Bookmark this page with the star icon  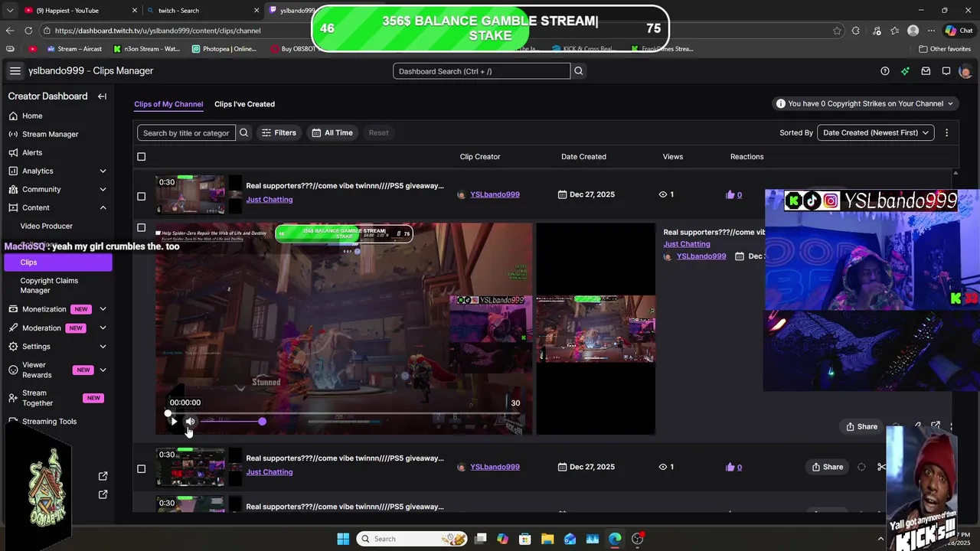pyautogui.click(x=837, y=31)
